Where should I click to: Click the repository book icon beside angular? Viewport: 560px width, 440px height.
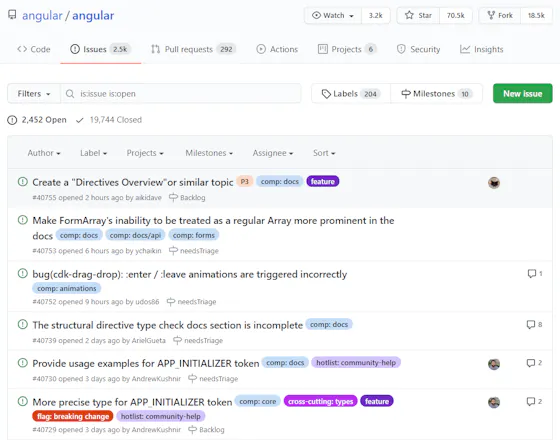tap(12, 15)
